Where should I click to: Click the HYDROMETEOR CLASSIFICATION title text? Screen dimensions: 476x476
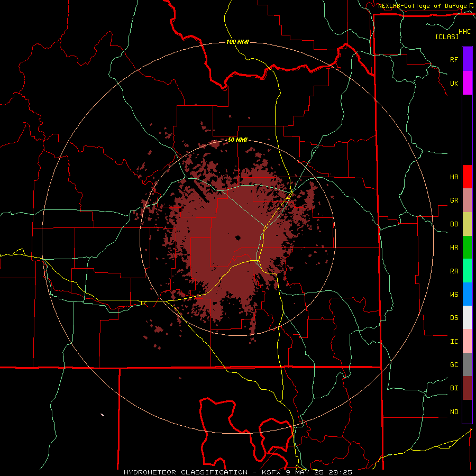(x=185, y=472)
